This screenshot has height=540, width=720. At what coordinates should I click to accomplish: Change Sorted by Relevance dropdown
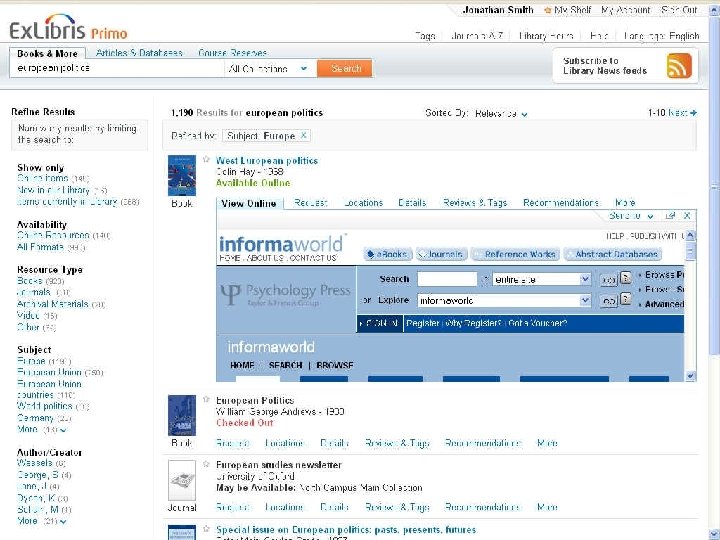pos(501,113)
